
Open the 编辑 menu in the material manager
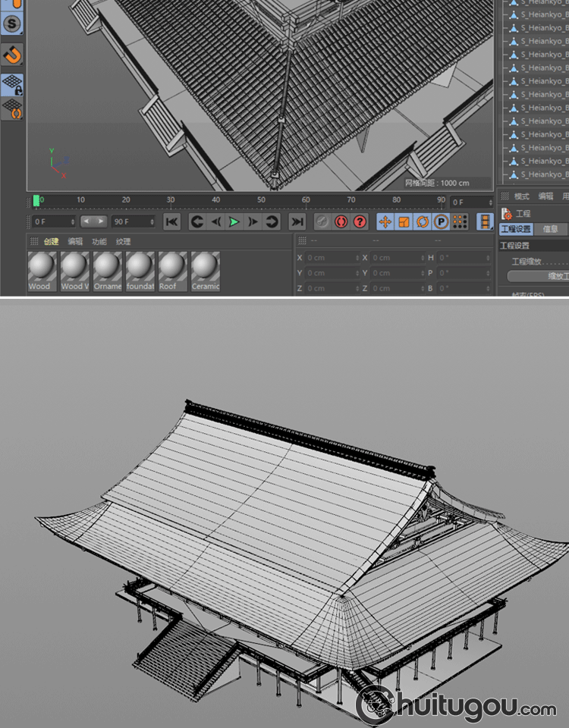coord(75,241)
